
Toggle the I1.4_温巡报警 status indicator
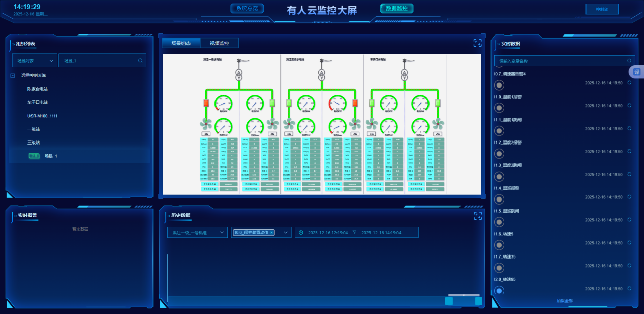point(499,199)
